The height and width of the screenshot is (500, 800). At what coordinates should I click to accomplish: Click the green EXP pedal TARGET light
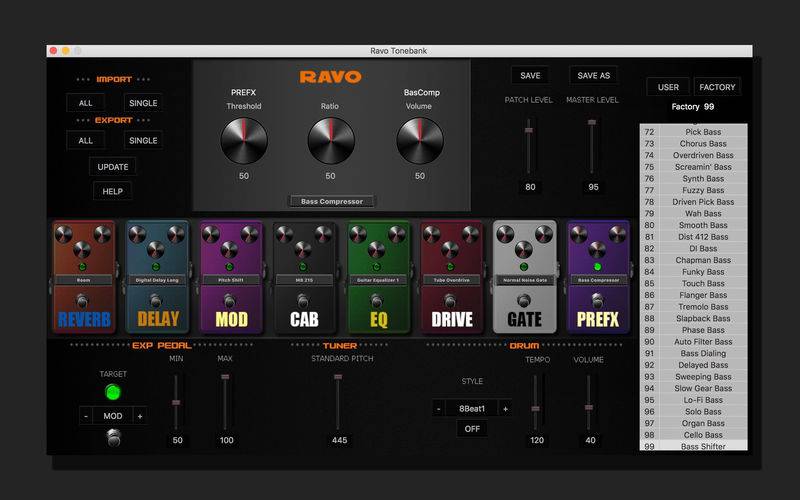[113, 392]
